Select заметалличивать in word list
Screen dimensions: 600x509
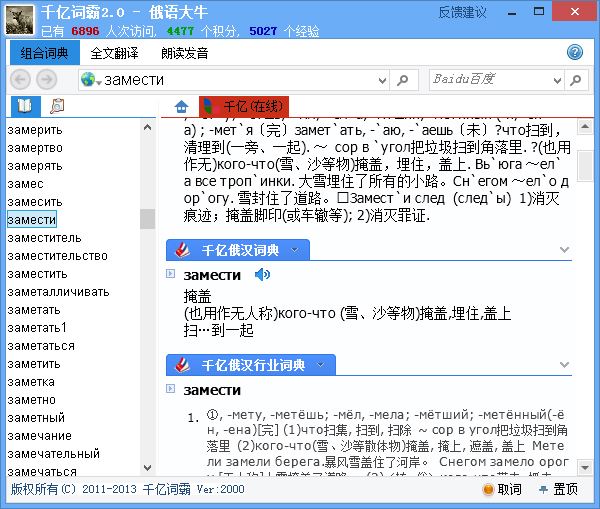click(x=59, y=292)
